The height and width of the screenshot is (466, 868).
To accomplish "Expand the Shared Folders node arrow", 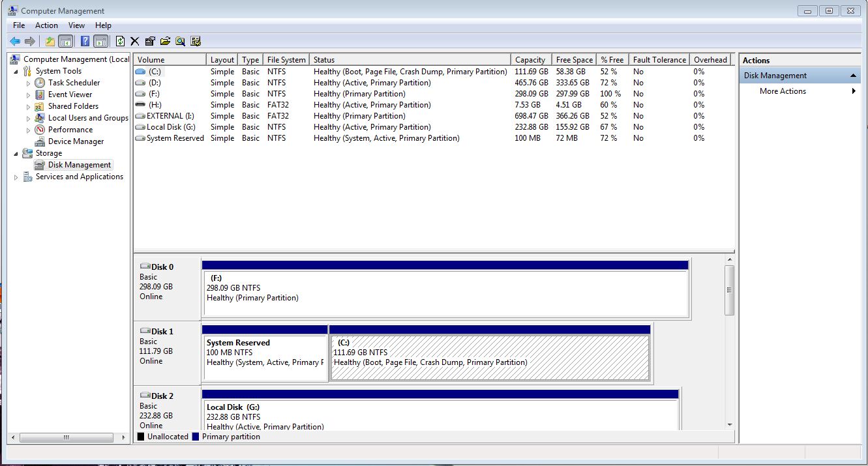I will [28, 106].
